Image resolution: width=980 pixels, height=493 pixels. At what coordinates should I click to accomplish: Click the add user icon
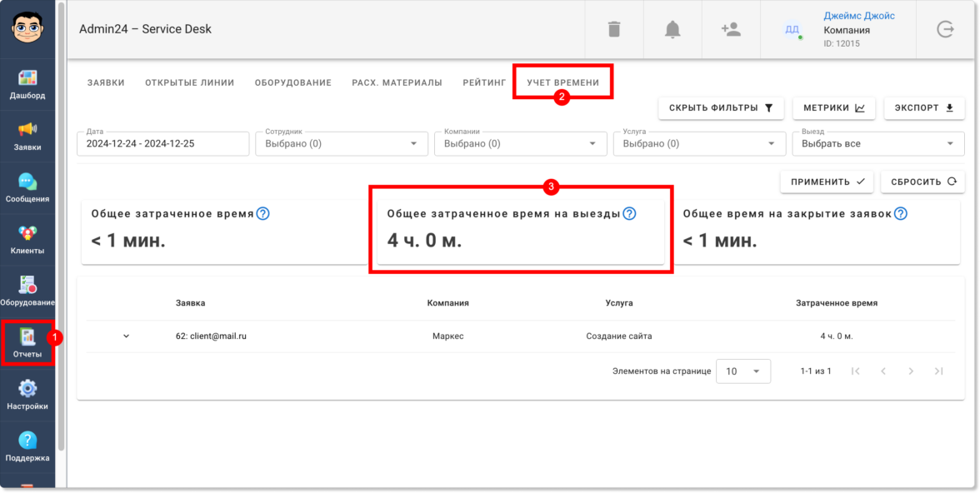731,29
